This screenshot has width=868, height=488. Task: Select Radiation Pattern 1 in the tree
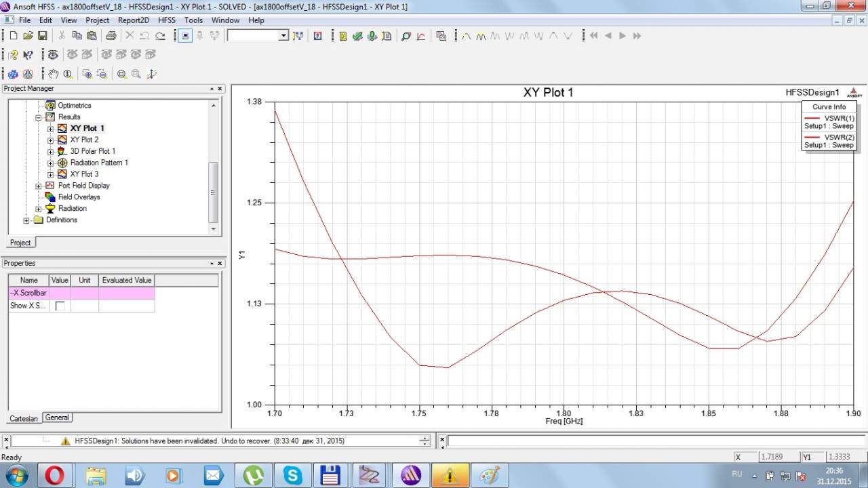(x=98, y=163)
